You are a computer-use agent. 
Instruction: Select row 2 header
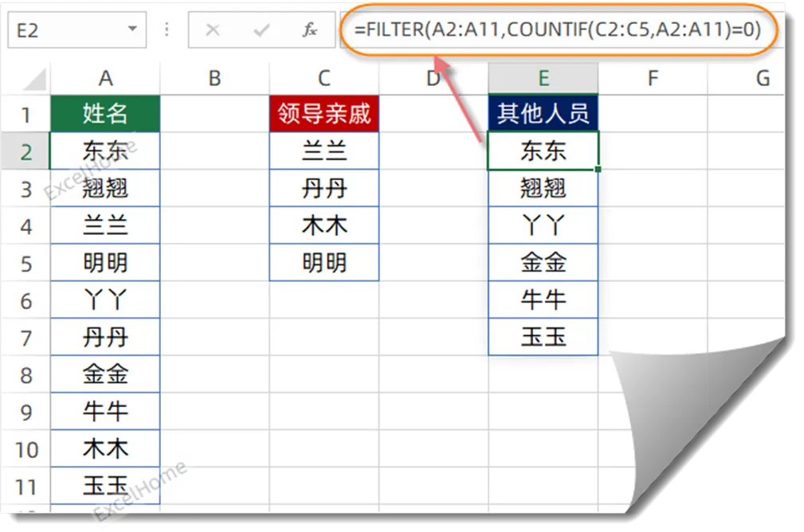[25, 151]
